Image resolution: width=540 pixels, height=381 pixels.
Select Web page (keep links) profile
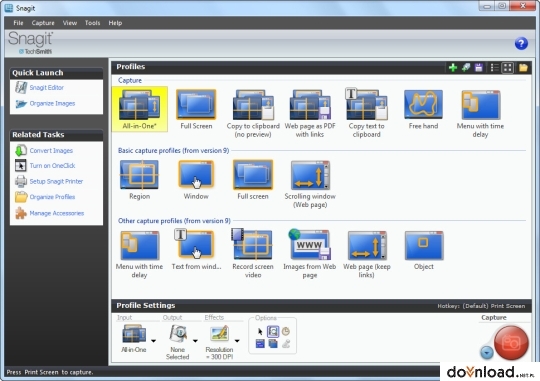pos(366,255)
